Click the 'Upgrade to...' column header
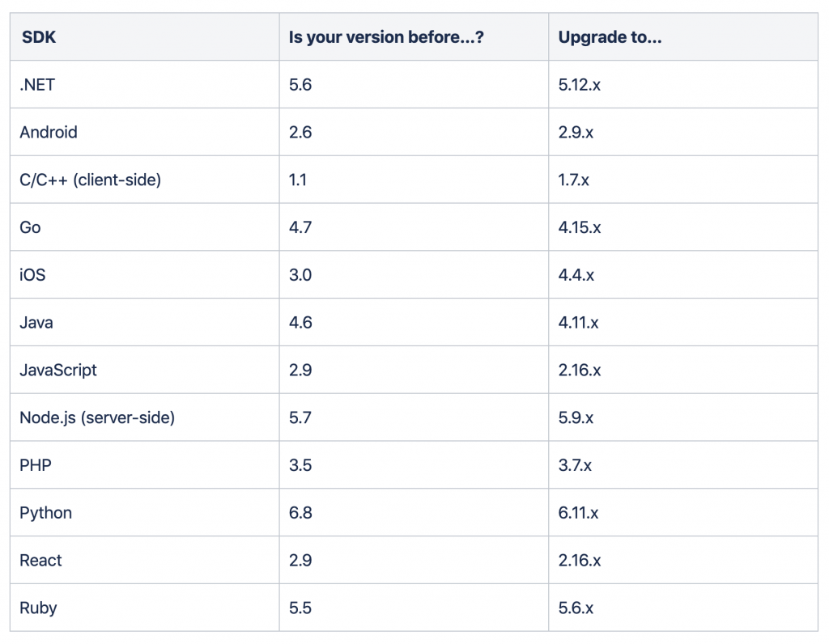This screenshot has height=644, width=829. pyautogui.click(x=610, y=37)
